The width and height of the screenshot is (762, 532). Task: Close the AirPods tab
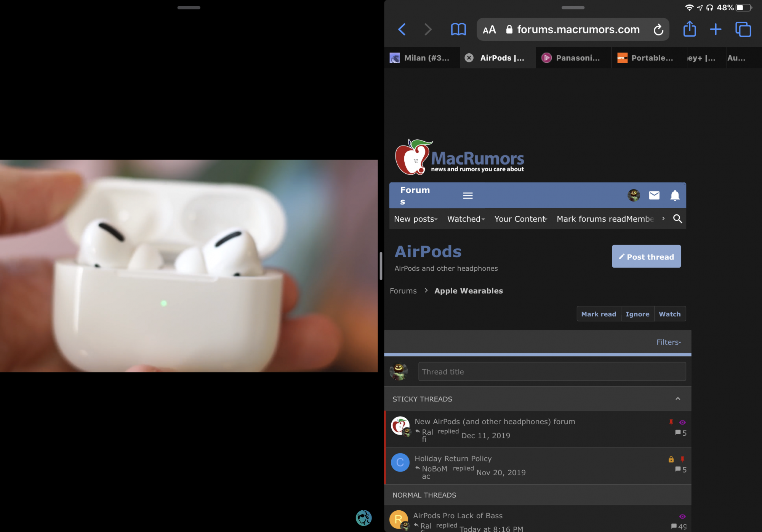[x=469, y=58]
